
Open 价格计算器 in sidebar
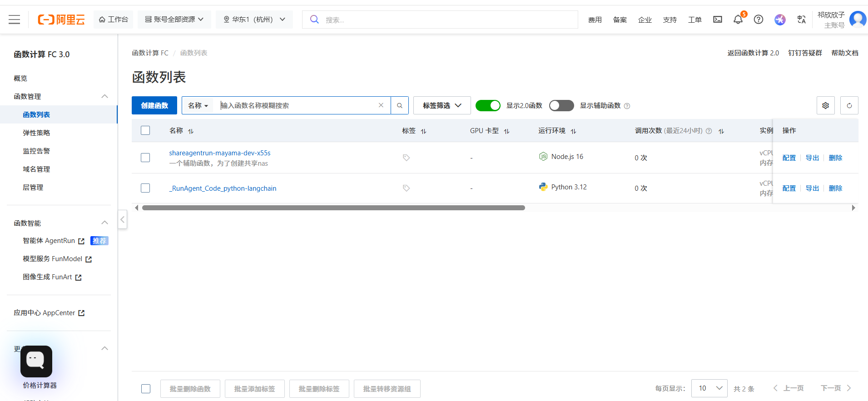pyautogui.click(x=40, y=385)
